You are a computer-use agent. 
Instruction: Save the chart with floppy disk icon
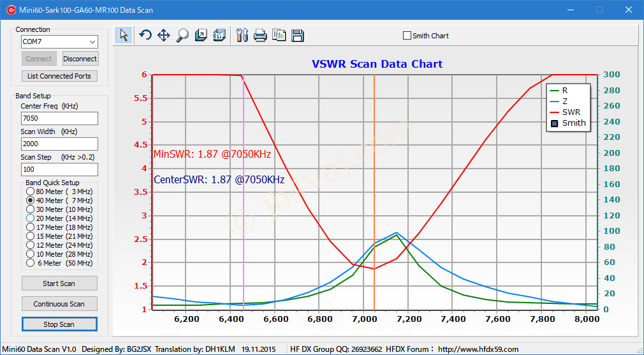click(298, 35)
